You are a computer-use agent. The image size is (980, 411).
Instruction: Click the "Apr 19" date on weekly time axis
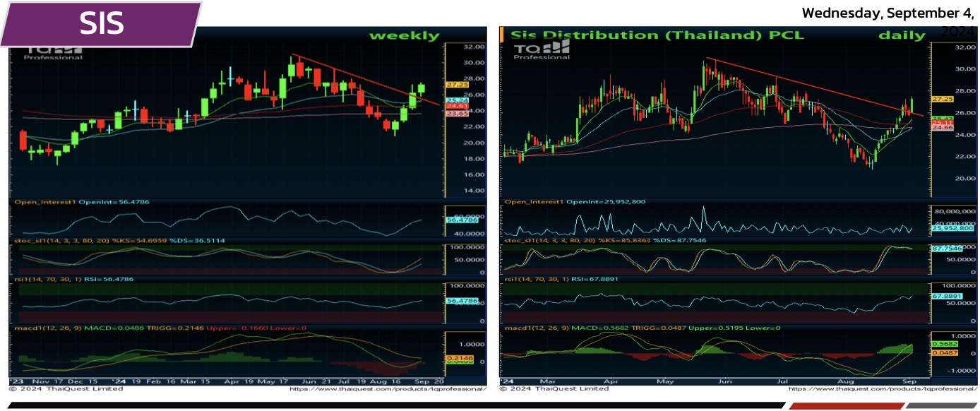pos(239,381)
